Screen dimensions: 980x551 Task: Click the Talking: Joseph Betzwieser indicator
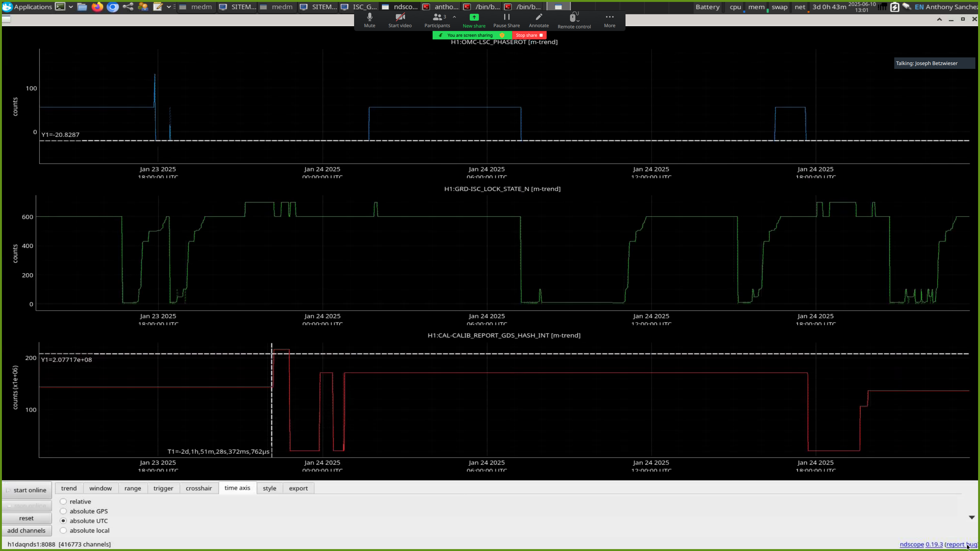[934, 64]
